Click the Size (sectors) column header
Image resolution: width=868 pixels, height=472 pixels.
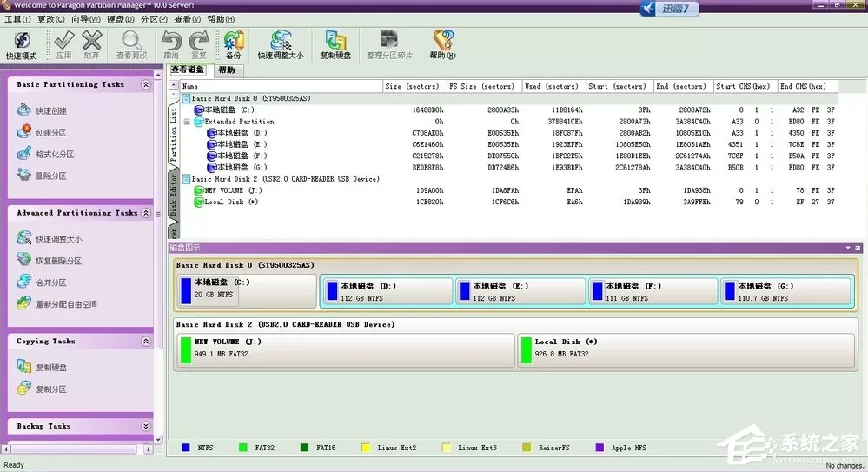point(413,86)
